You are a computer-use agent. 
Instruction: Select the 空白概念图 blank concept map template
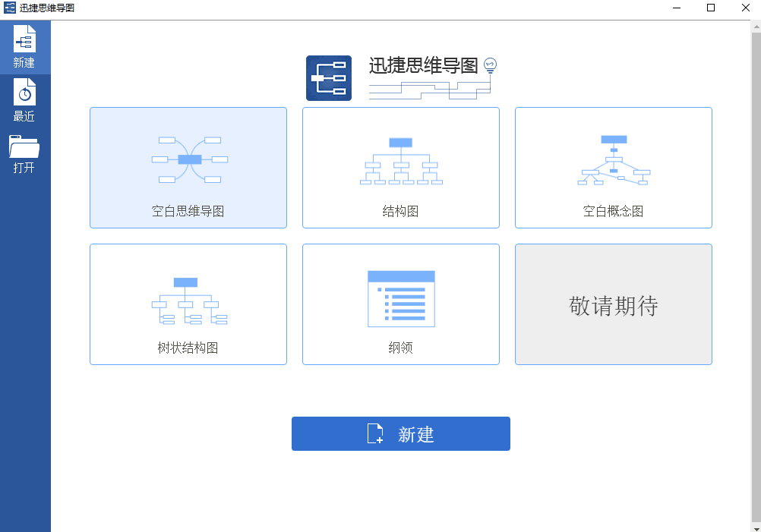tap(613, 167)
